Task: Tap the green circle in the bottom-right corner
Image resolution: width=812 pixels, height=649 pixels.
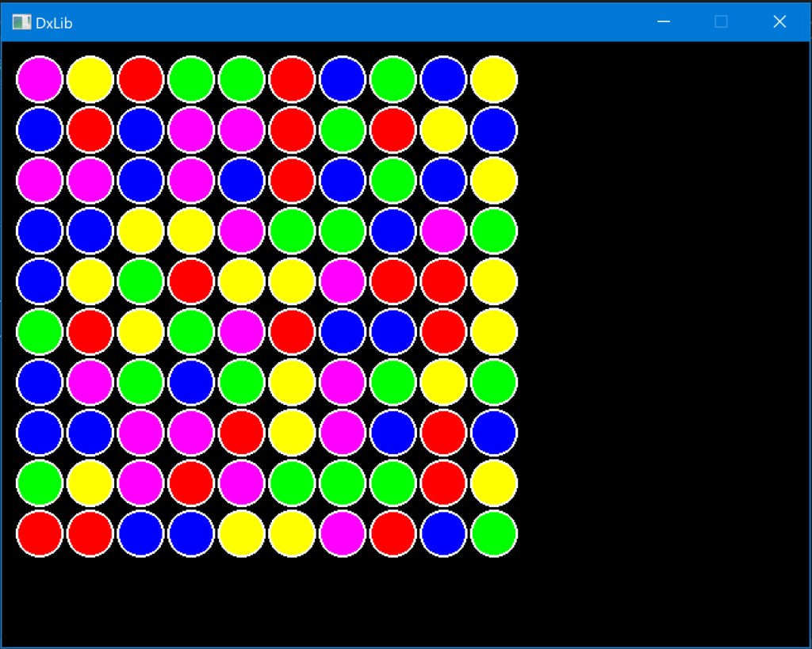Action: tap(494, 534)
